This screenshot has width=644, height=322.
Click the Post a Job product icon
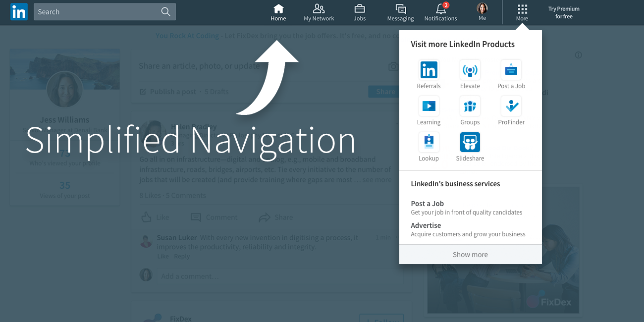tap(511, 70)
